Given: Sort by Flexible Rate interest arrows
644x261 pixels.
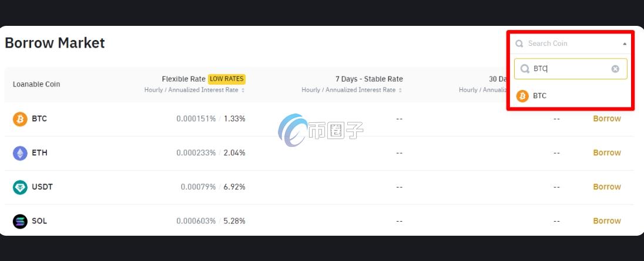Looking at the screenshot, I should click(x=243, y=90).
